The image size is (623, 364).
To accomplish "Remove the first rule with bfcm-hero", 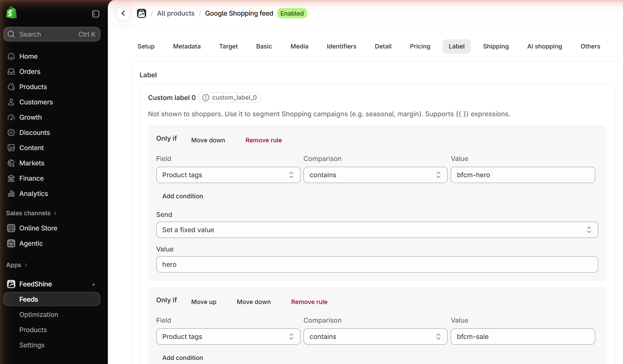I will [x=264, y=140].
